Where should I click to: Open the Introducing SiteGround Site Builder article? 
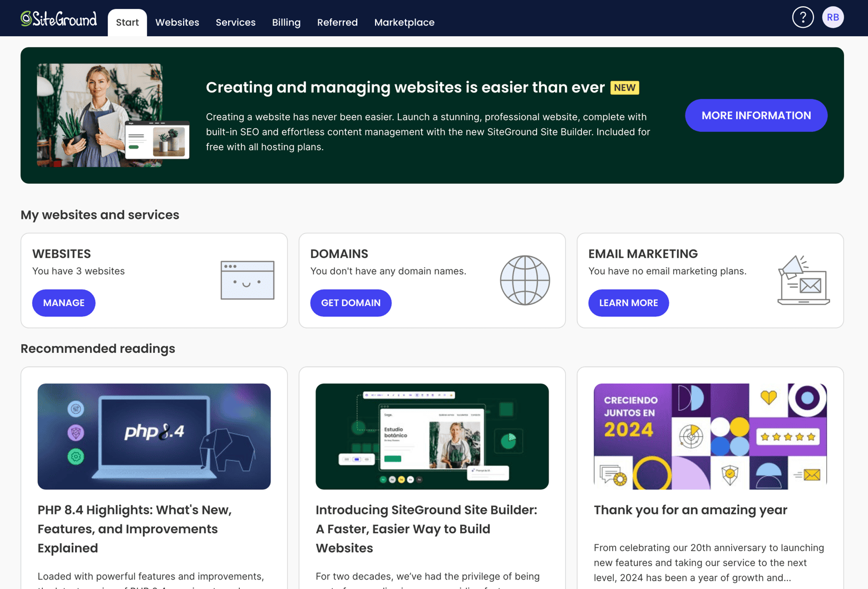tap(426, 529)
